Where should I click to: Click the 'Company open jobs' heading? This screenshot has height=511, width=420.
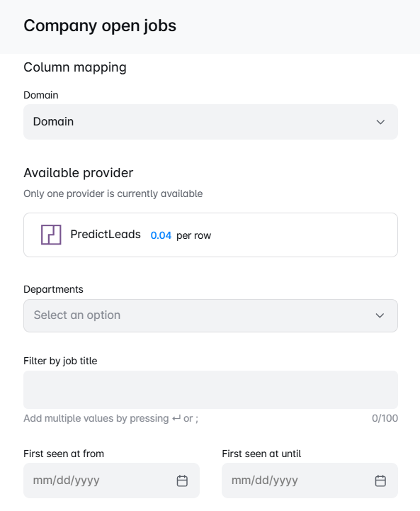pyautogui.click(x=100, y=26)
